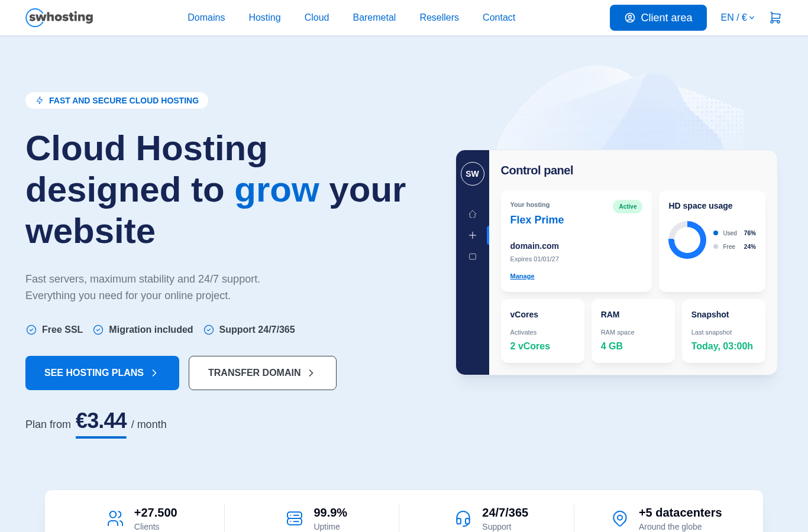Viewport: 808px width, 532px height.
Task: Click the '+5 datacenters' statistic
Action: (680, 512)
